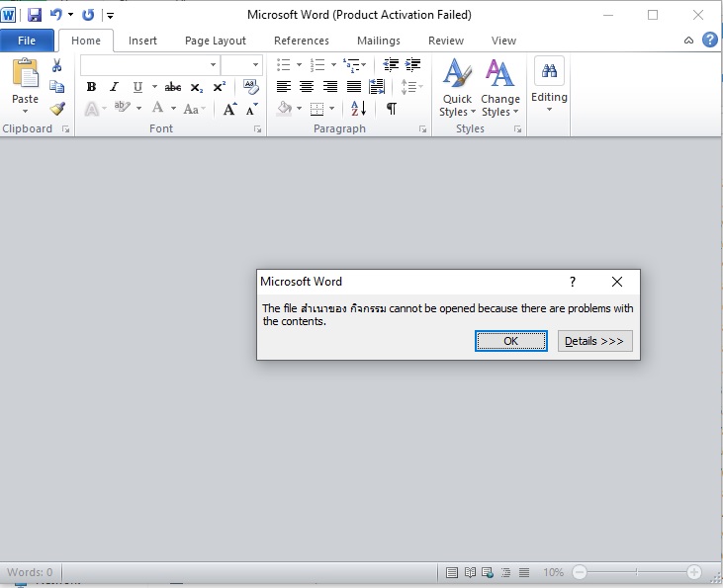Switch to the Mailings tab
Image resolution: width=723 pixels, height=588 pixels.
pyautogui.click(x=379, y=41)
